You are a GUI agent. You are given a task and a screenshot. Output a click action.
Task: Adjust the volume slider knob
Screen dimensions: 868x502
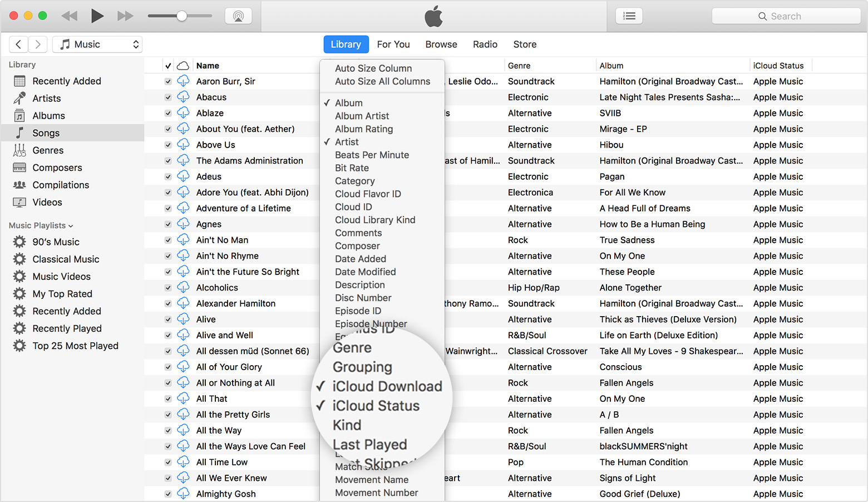(x=181, y=16)
